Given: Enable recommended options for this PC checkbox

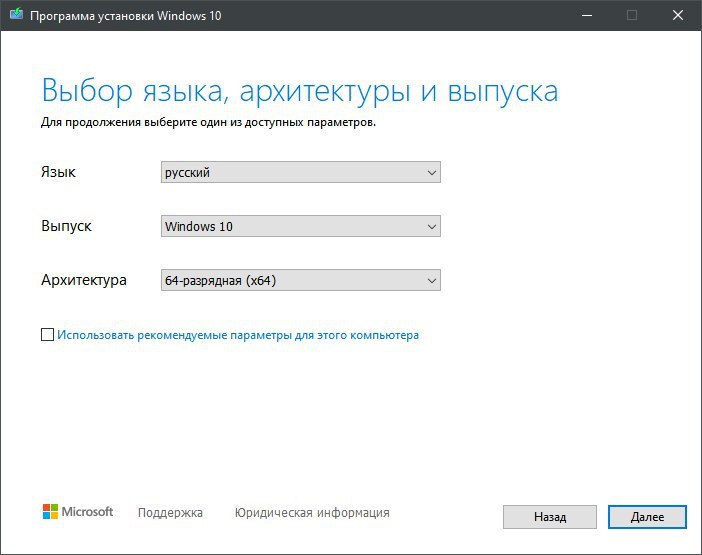Looking at the screenshot, I should click(47, 335).
